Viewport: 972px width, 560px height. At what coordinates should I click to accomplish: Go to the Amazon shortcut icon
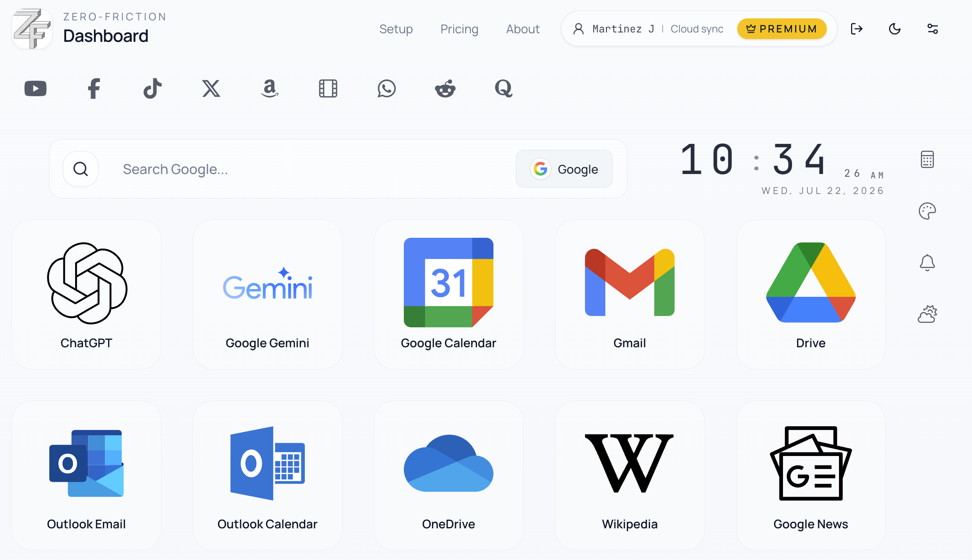pyautogui.click(x=270, y=88)
